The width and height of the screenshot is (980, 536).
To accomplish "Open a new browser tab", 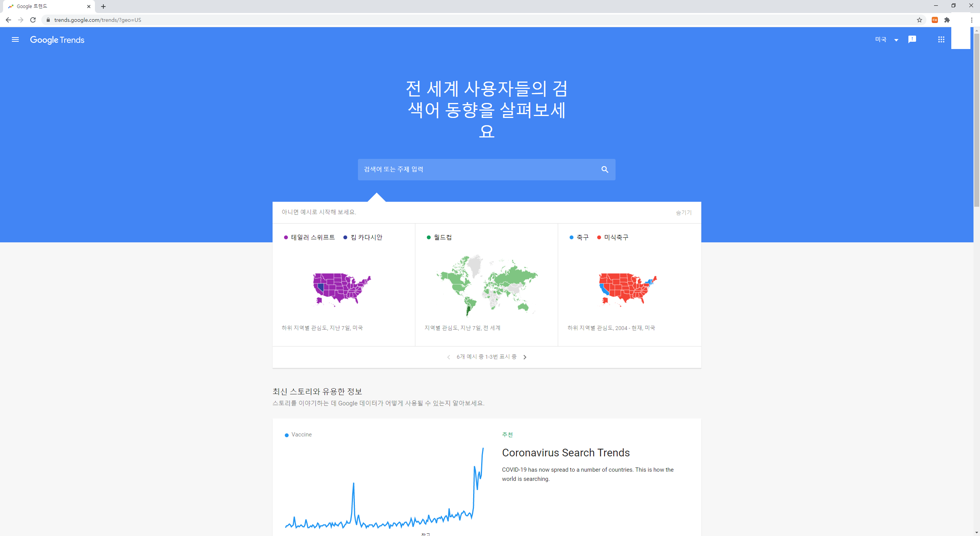I will (103, 7).
